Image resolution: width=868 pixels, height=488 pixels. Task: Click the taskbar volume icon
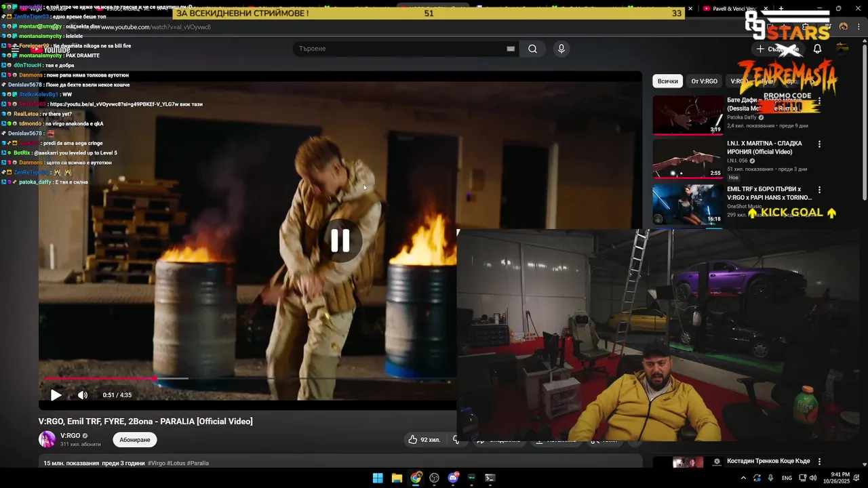point(812,478)
